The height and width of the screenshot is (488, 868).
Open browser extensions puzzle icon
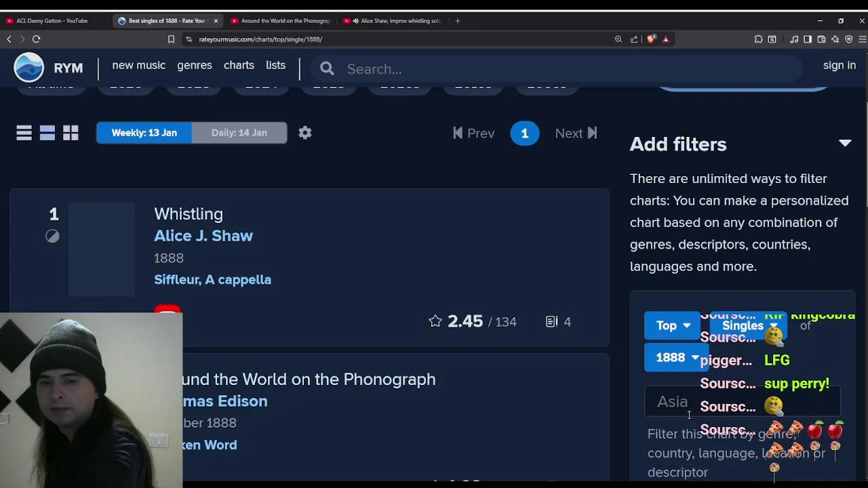(x=758, y=39)
